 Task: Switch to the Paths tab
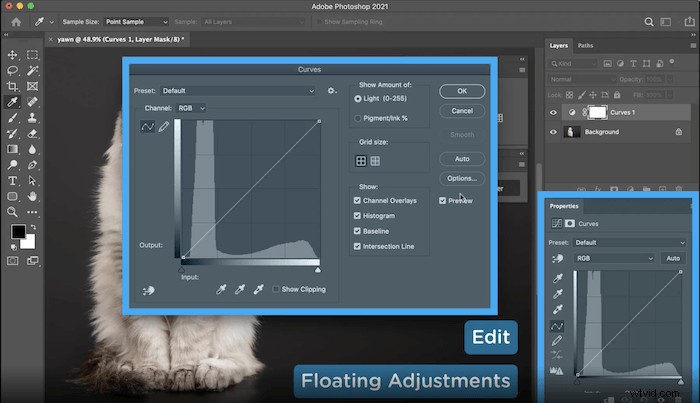pos(585,46)
